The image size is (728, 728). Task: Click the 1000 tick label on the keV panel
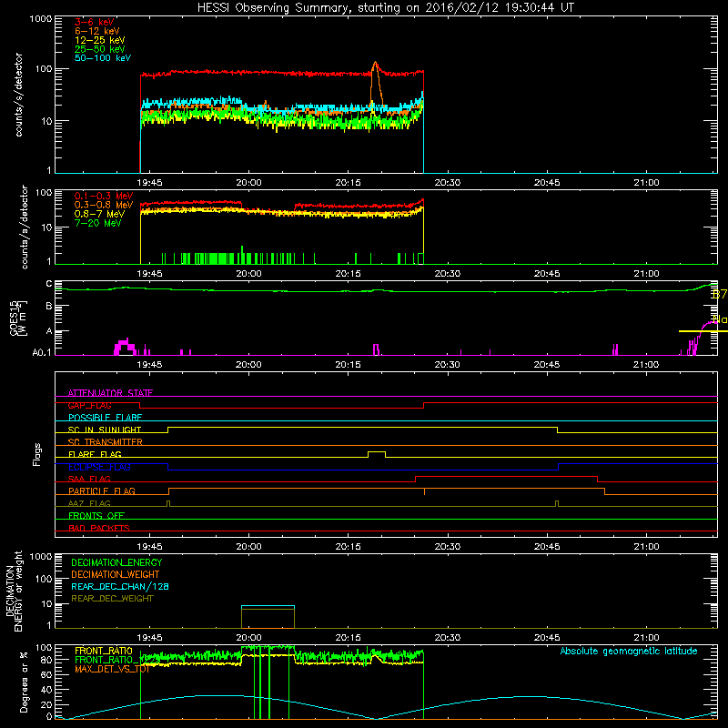tap(41, 19)
